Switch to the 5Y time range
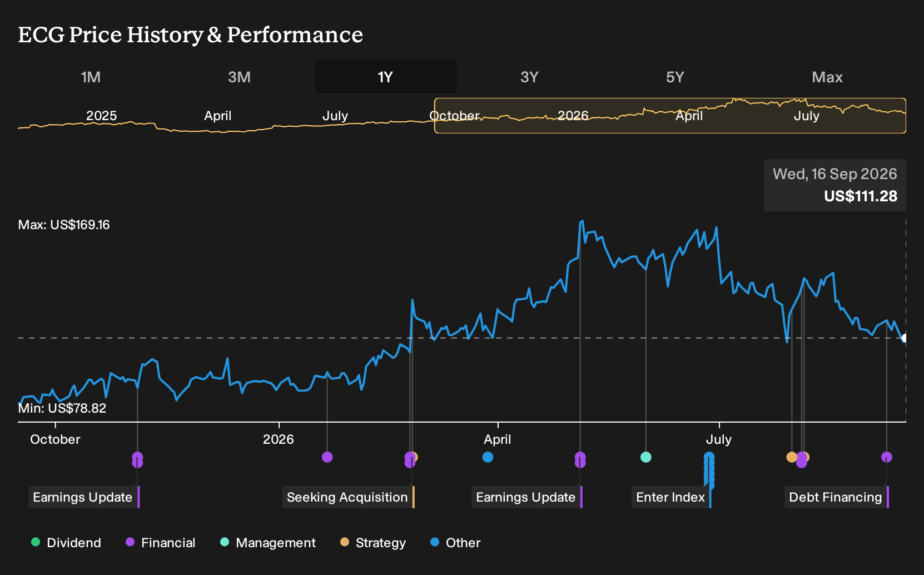This screenshot has height=575, width=924. tap(675, 77)
